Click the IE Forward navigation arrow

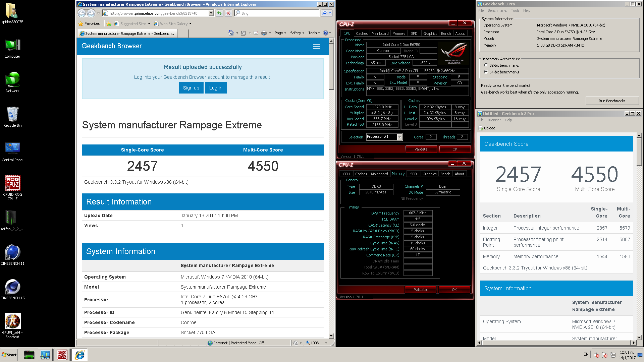click(91, 13)
